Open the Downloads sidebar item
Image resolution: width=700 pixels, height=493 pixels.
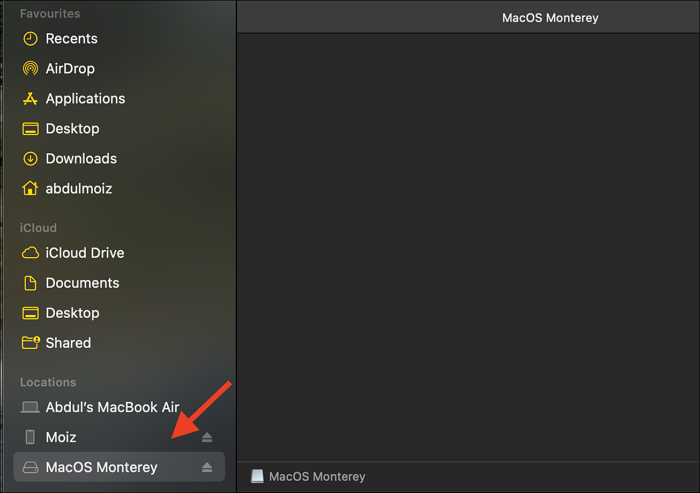80,159
